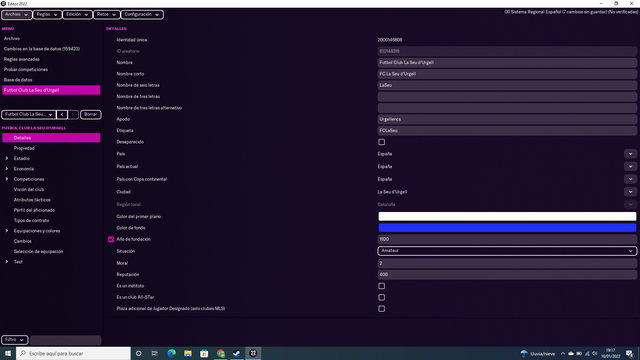Expand the Test tree item
The image size is (640, 360).
[7, 262]
